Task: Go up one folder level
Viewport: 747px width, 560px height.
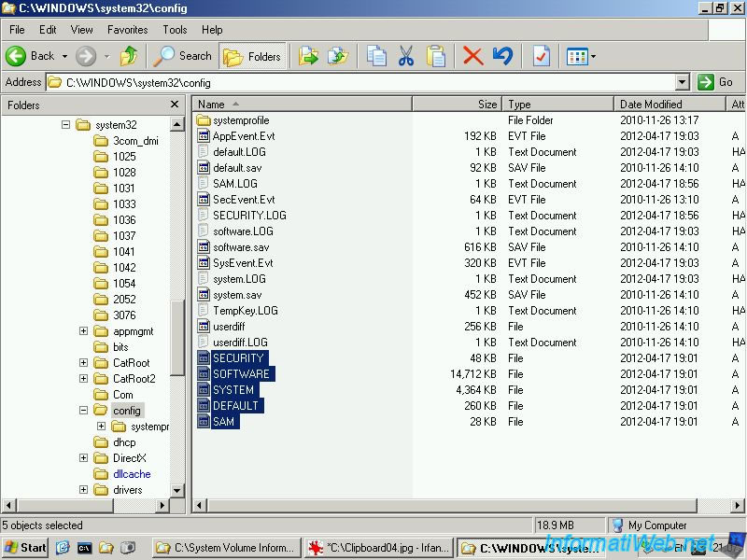Action: 128,56
